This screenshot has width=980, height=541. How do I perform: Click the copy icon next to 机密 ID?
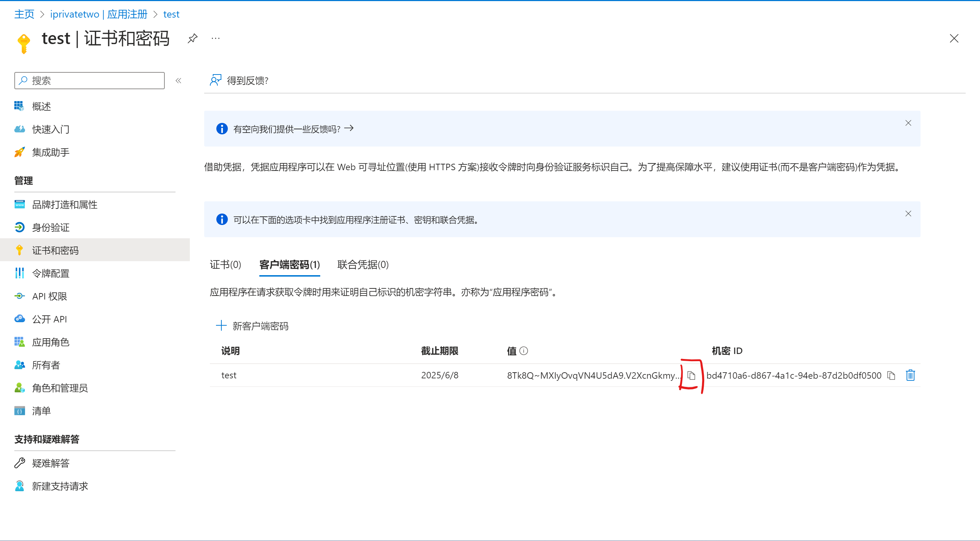click(x=892, y=375)
